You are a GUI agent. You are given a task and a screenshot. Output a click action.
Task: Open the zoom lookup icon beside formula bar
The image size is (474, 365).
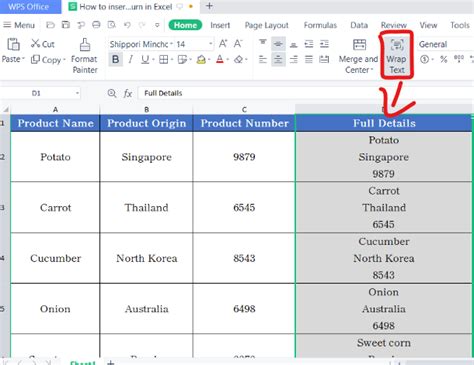pyautogui.click(x=112, y=93)
